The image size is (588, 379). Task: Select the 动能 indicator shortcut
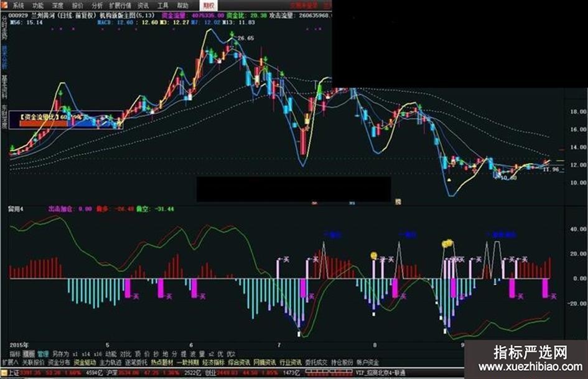tap(111, 354)
